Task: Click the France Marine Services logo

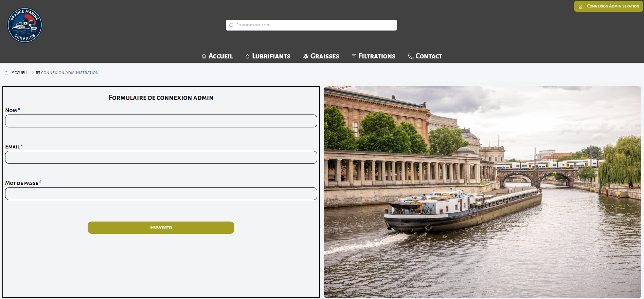Action: coord(25,25)
